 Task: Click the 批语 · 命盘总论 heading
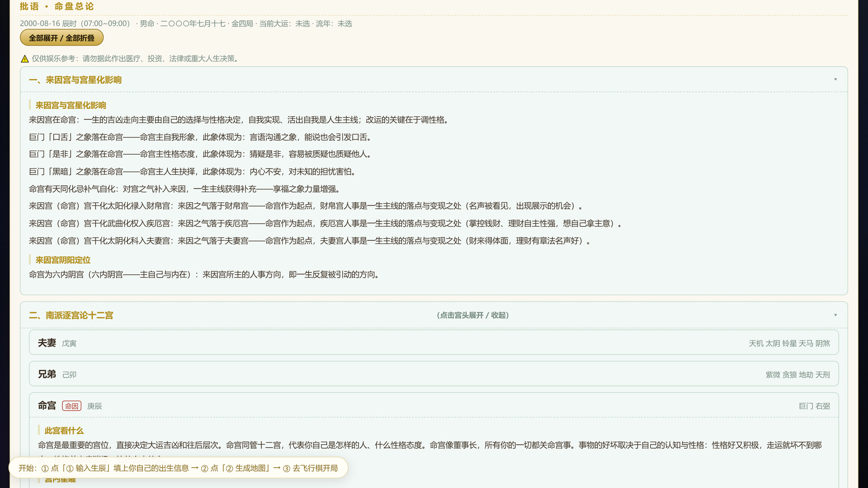point(57,6)
